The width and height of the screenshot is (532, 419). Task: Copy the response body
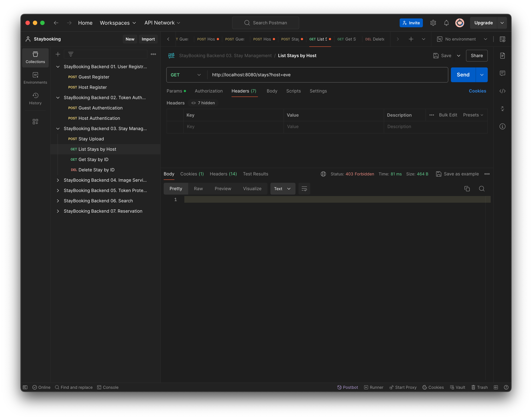click(467, 189)
